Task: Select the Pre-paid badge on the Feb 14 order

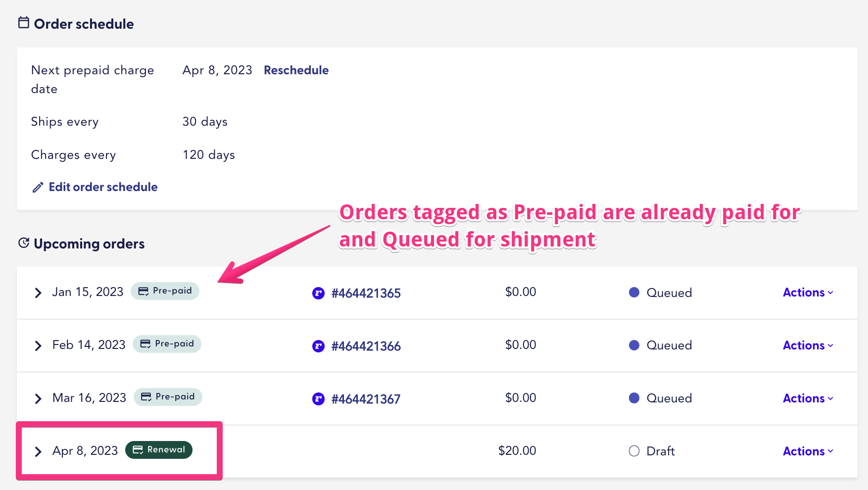Action: [167, 343]
